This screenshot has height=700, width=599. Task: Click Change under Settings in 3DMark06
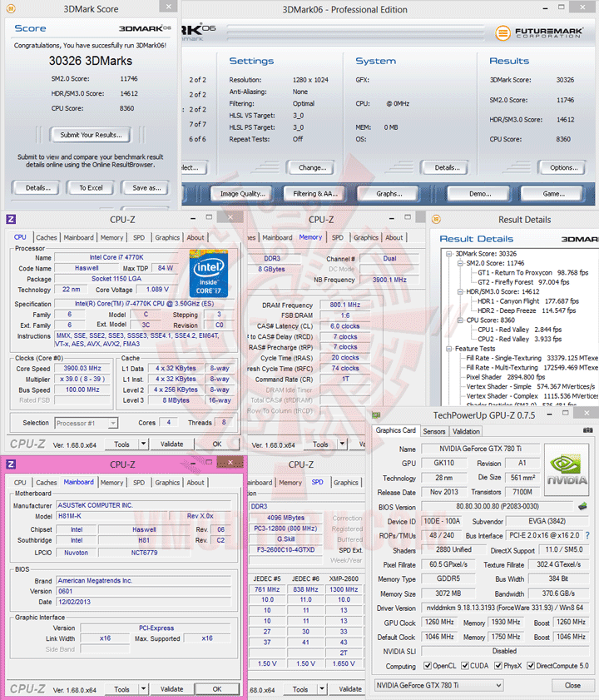pyautogui.click(x=312, y=167)
